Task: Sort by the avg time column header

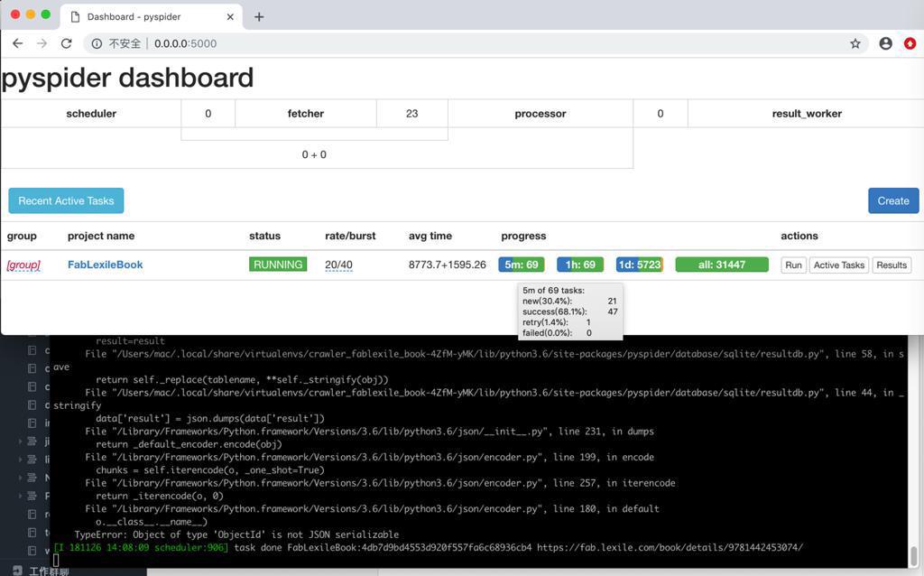Action: [430, 236]
